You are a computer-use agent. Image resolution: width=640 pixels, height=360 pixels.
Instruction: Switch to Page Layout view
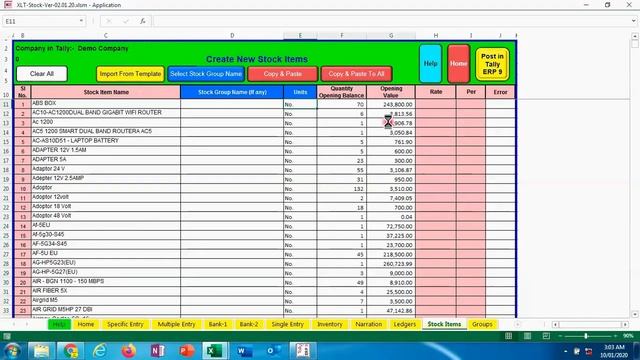click(527, 336)
